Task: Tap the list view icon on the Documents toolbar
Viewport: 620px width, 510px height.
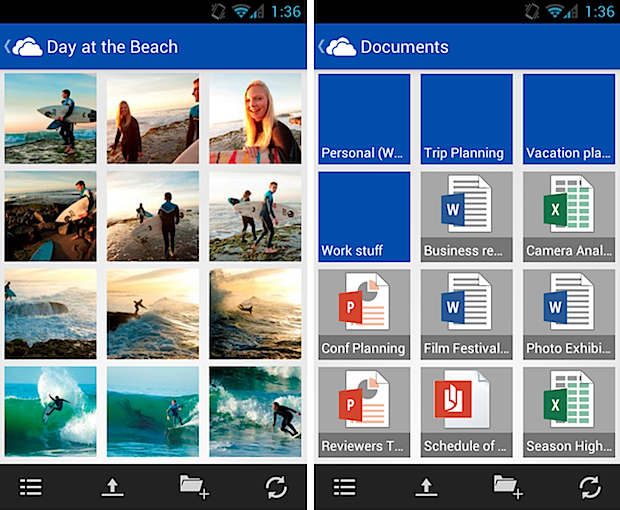Action: 345,487
